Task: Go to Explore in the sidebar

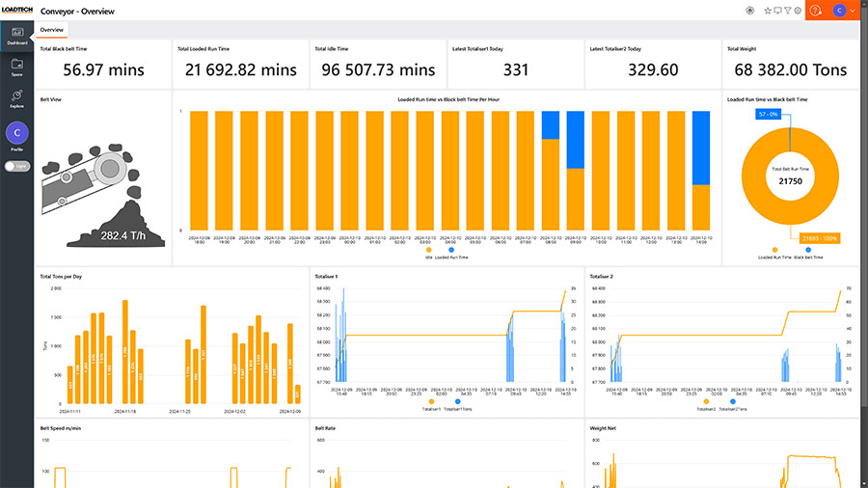Action: (16, 98)
